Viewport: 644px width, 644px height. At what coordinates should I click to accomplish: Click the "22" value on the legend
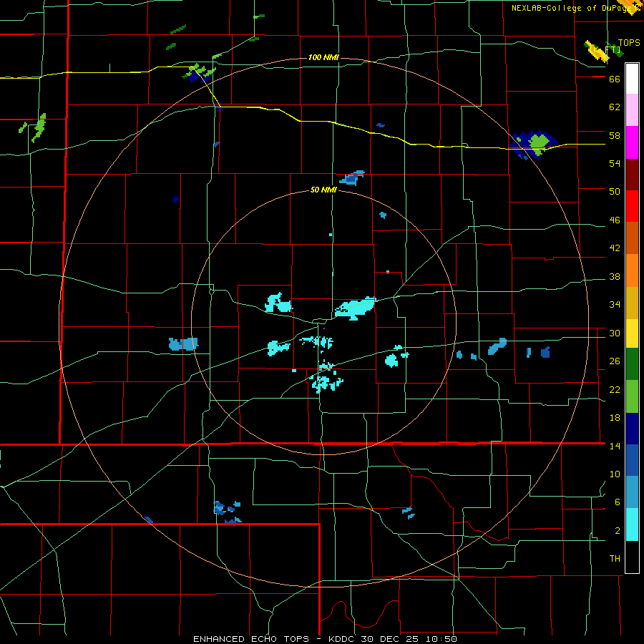click(615, 389)
